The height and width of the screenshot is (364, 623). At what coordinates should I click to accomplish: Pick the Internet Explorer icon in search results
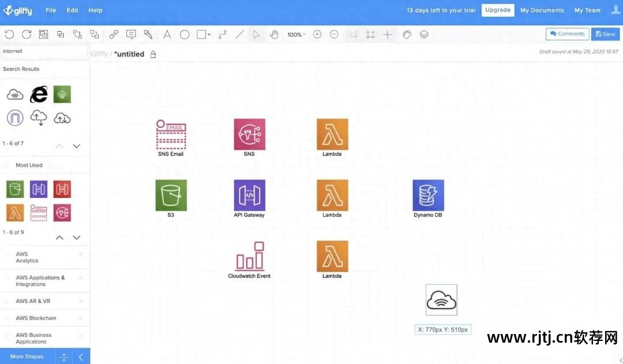tap(39, 95)
